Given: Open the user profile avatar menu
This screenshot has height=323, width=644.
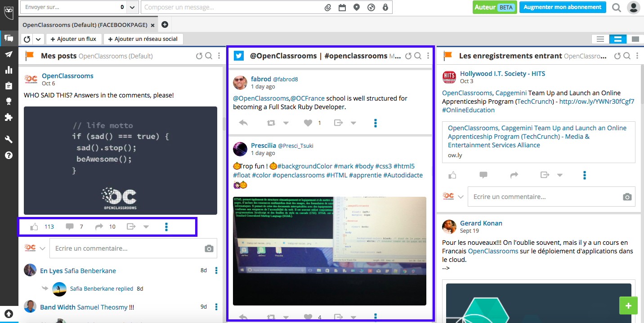Looking at the screenshot, I should [634, 7].
